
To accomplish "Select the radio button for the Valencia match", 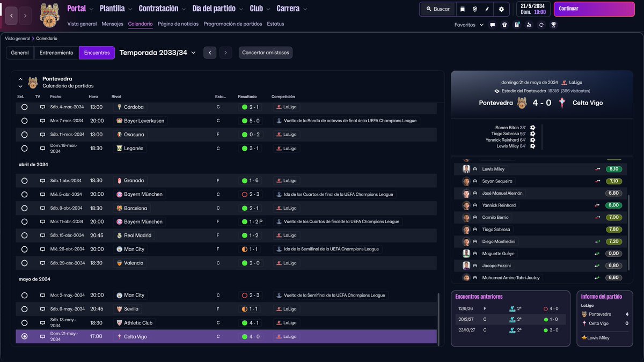I will 24,263.
